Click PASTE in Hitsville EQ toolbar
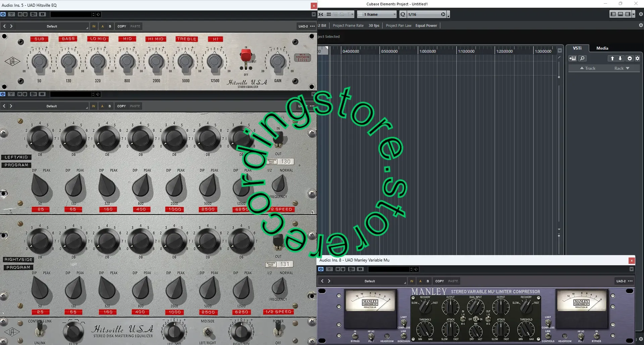The width and height of the screenshot is (644, 345). pyautogui.click(x=135, y=26)
